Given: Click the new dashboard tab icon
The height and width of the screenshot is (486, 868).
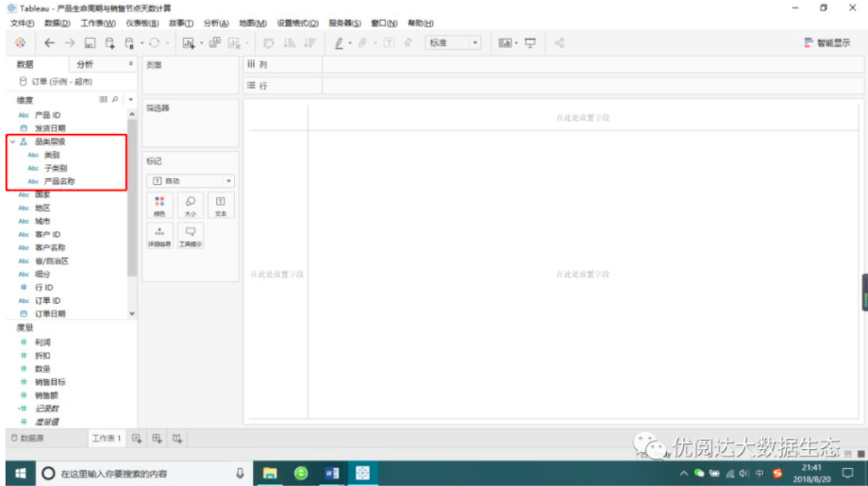Looking at the screenshot, I should [158, 439].
